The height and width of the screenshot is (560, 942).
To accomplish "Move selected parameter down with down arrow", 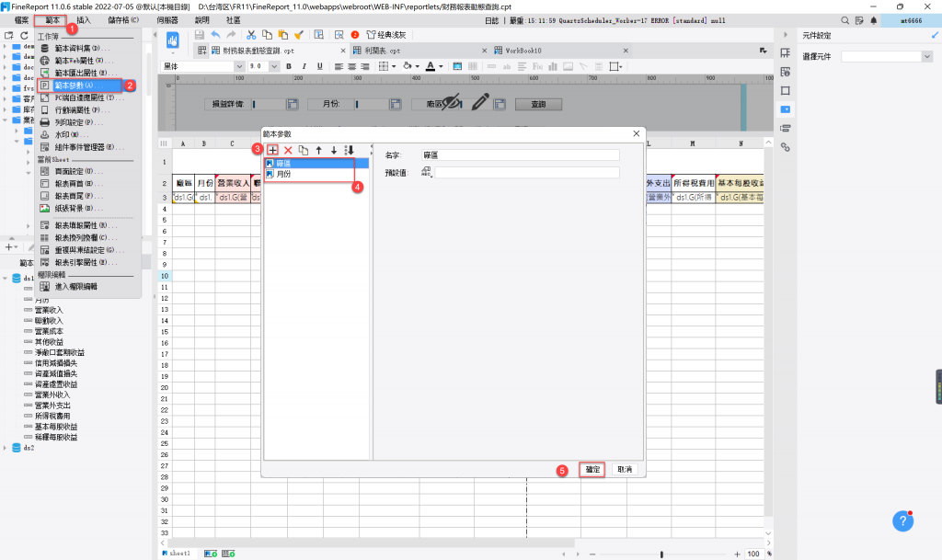I will (334, 150).
